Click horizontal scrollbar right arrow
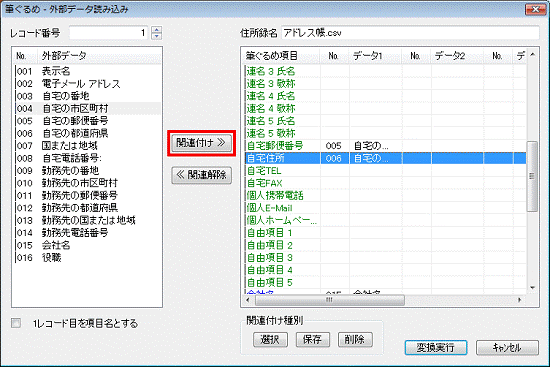The image size is (550, 367). pos(520,300)
